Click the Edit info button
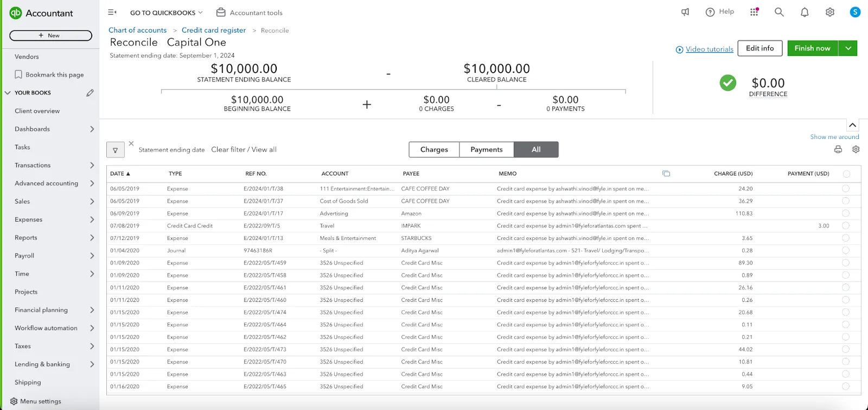This screenshot has height=410, width=868. pyautogui.click(x=760, y=48)
